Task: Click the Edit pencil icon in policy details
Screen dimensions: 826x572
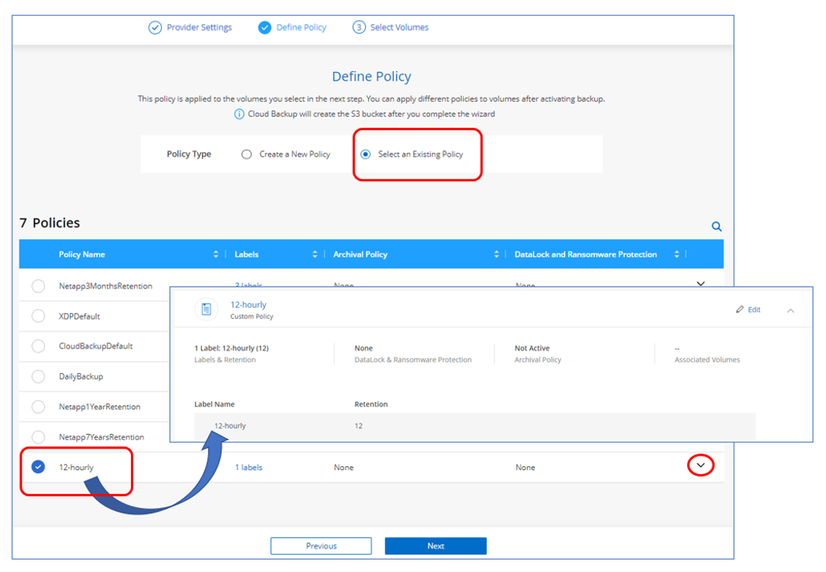Action: click(740, 310)
